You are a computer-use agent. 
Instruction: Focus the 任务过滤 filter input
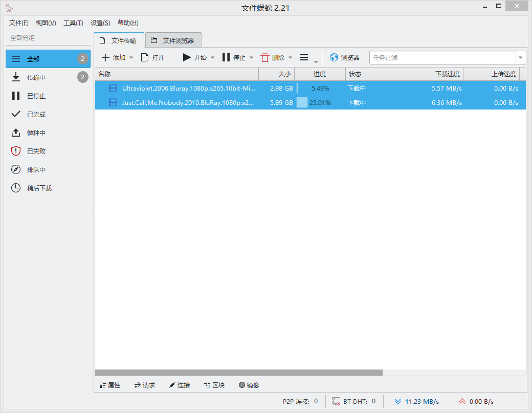(442, 58)
